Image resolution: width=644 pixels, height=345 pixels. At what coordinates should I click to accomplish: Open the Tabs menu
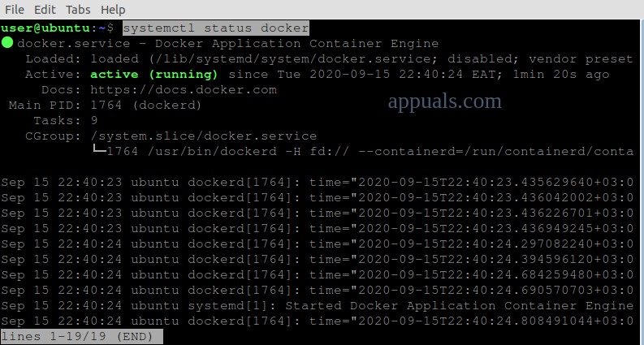click(x=79, y=9)
